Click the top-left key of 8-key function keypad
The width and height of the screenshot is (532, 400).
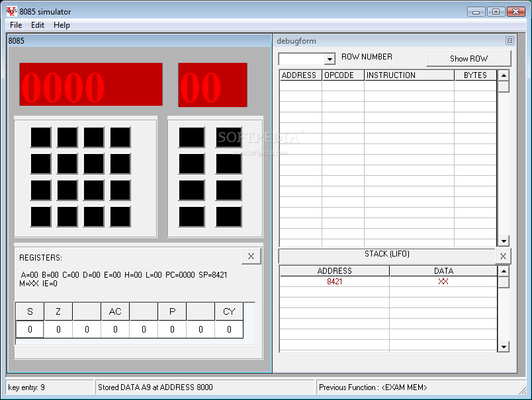192,138
